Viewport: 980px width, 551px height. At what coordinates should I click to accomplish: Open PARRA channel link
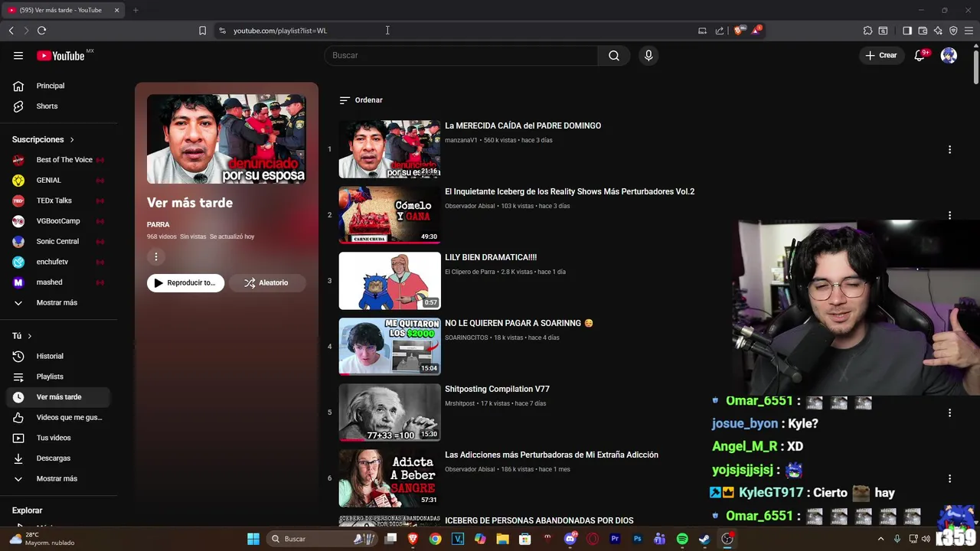click(x=158, y=225)
